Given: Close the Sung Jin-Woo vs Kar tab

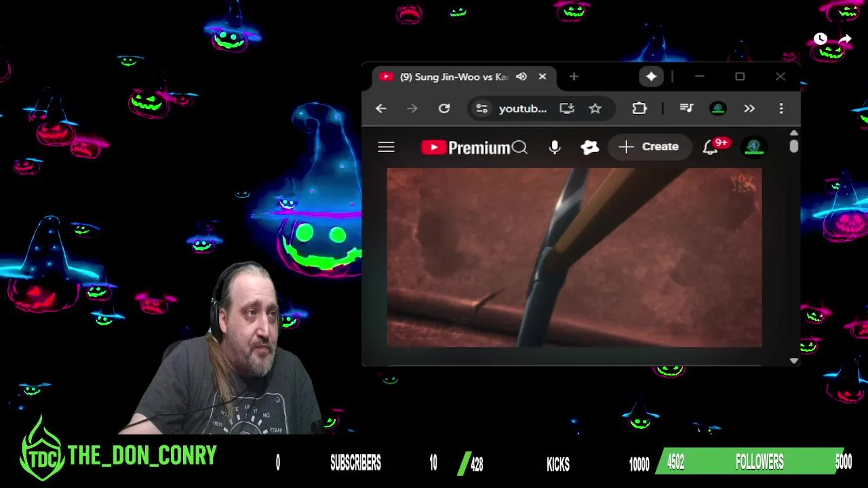Looking at the screenshot, I should click(x=542, y=77).
